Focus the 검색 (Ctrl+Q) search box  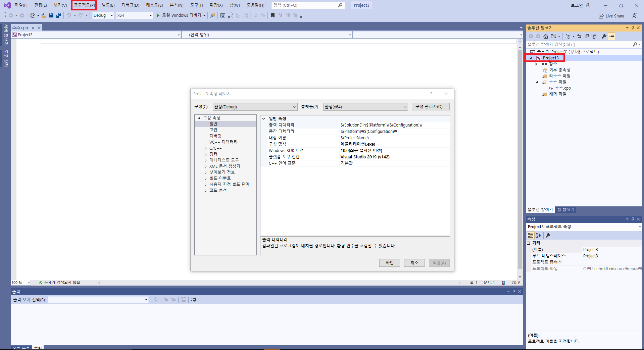coord(308,5)
